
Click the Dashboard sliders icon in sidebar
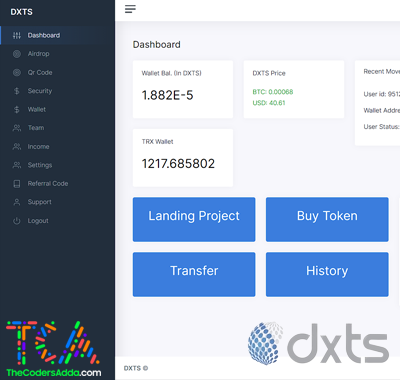[x=17, y=35]
